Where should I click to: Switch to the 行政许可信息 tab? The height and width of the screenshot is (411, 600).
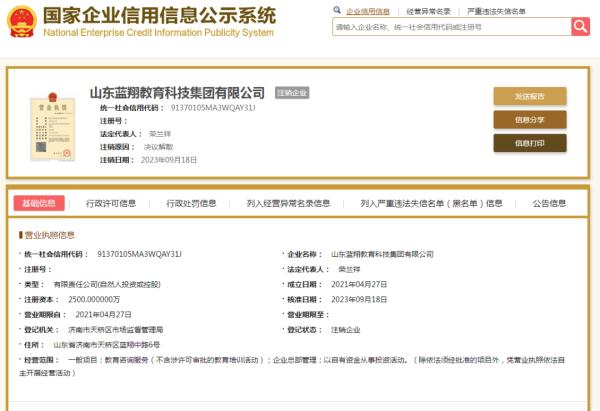pos(111,203)
